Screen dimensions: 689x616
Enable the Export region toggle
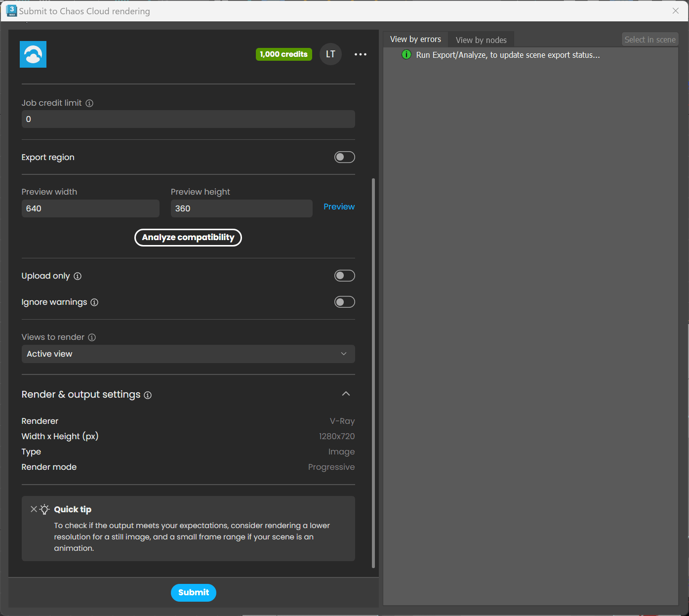pyautogui.click(x=344, y=157)
